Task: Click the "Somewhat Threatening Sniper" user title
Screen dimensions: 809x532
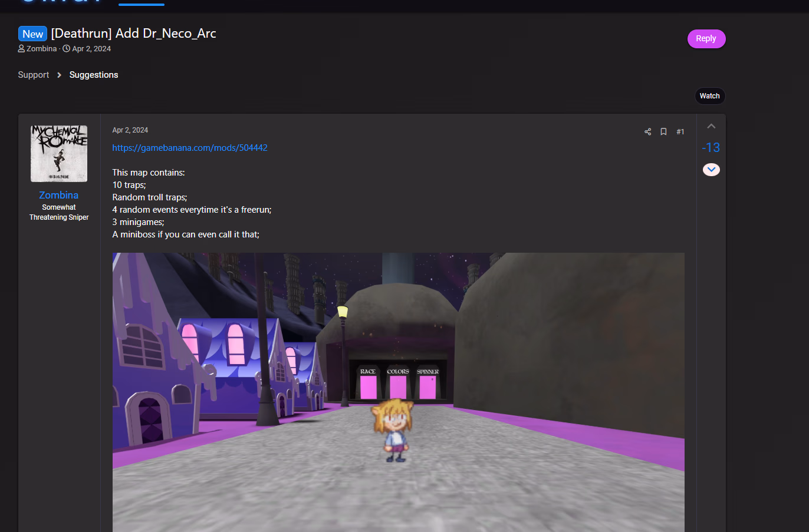Action: pos(59,212)
